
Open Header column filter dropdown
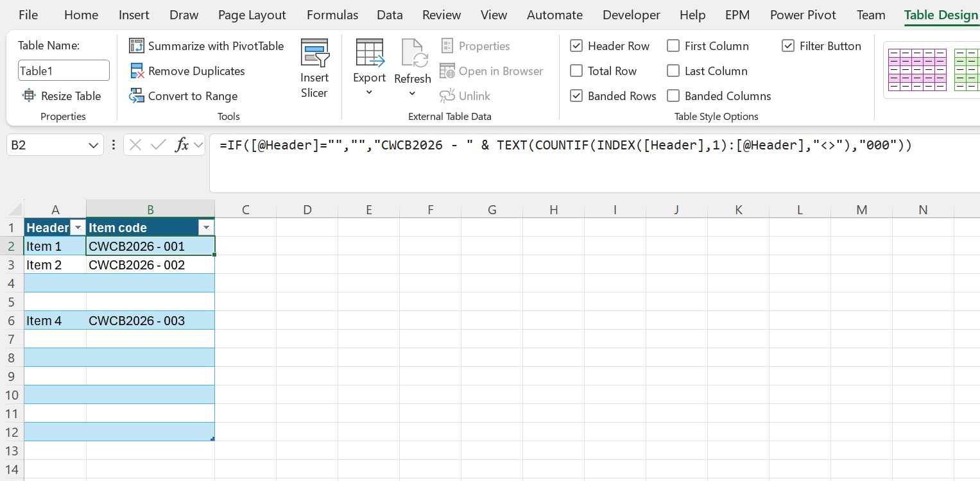[78, 228]
